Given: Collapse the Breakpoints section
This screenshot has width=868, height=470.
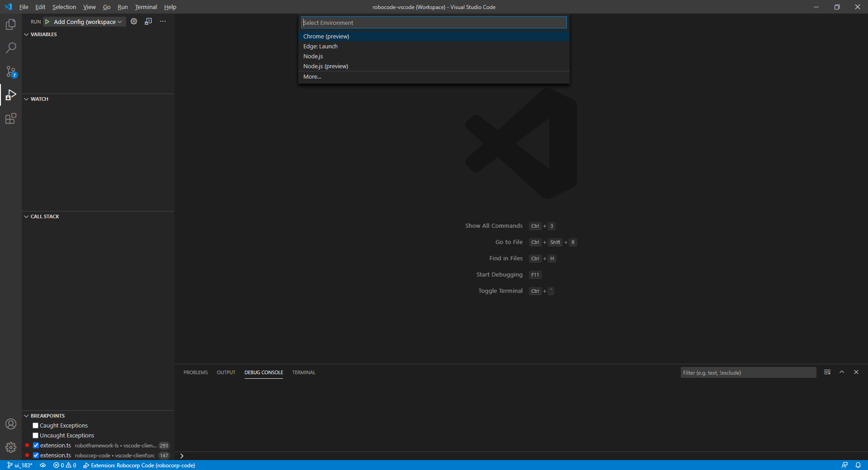Looking at the screenshot, I should (x=26, y=415).
